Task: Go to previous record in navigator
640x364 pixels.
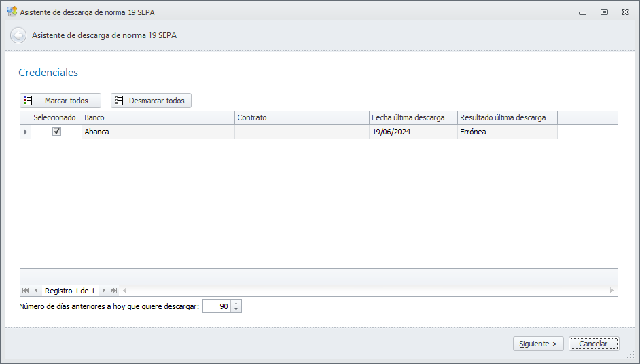Action: click(x=36, y=291)
